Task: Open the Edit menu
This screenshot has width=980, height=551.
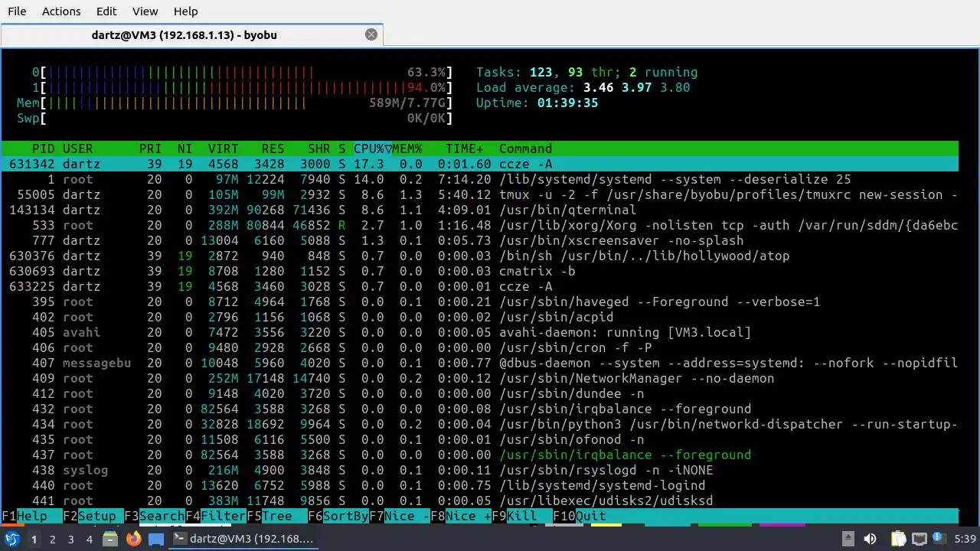Action: [106, 11]
